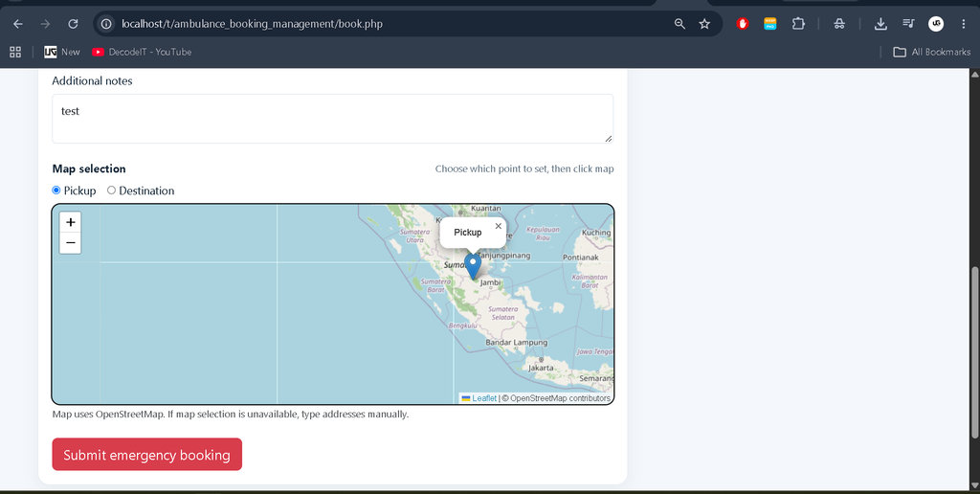The width and height of the screenshot is (980, 494).
Task: Open the Leaflet attribution link
Action: point(484,398)
